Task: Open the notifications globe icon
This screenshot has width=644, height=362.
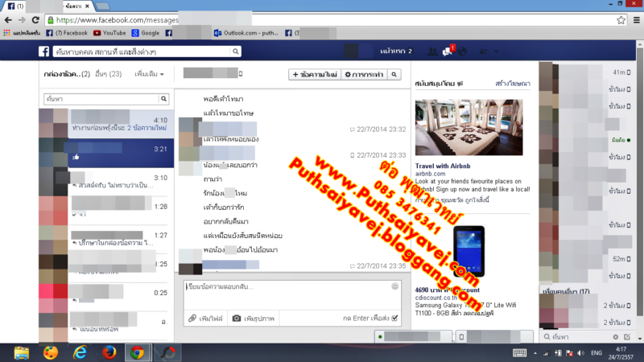Action: tap(462, 51)
